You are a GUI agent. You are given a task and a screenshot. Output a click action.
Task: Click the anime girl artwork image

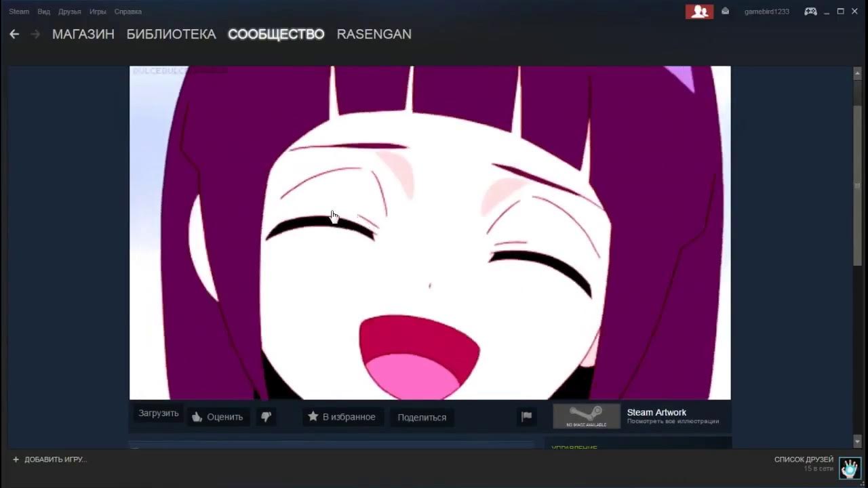pos(430,232)
